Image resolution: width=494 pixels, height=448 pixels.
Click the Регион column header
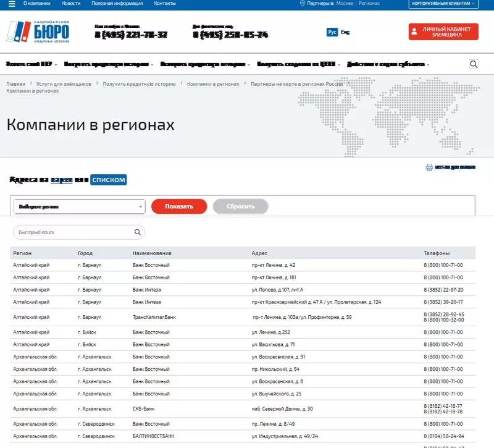(22, 253)
